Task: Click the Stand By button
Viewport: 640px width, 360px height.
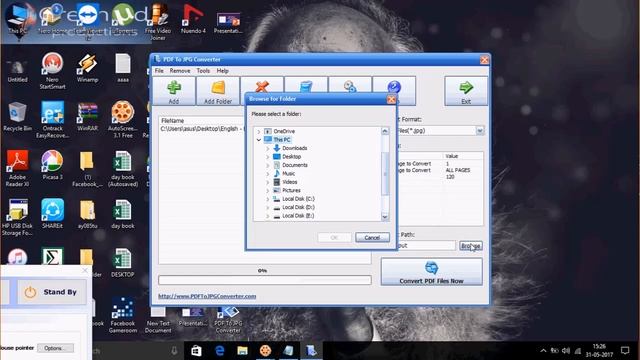Action: 52,292
